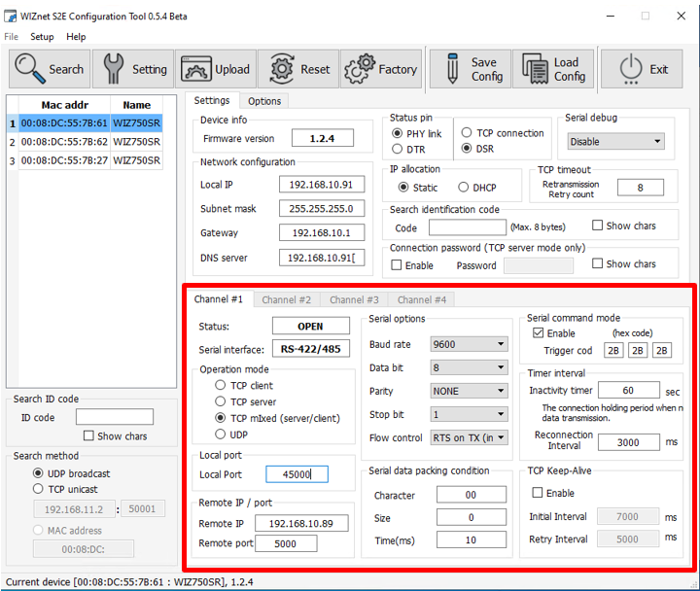Click the packing Character field showing 00
The width and height of the screenshot is (700, 591).
point(471,495)
